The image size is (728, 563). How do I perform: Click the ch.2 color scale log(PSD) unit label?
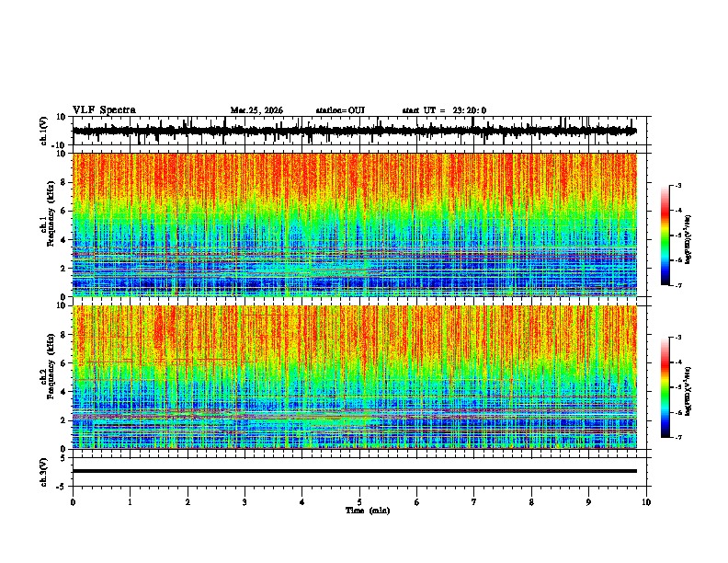688,391
